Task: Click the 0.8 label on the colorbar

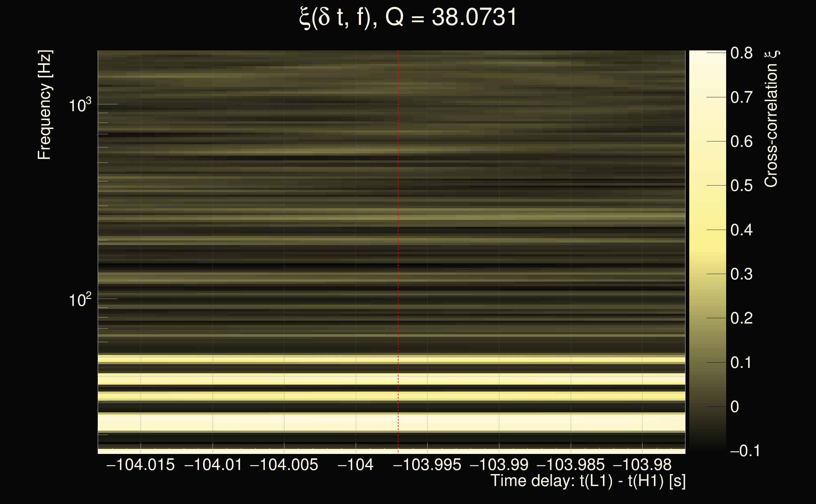Action: click(x=741, y=53)
